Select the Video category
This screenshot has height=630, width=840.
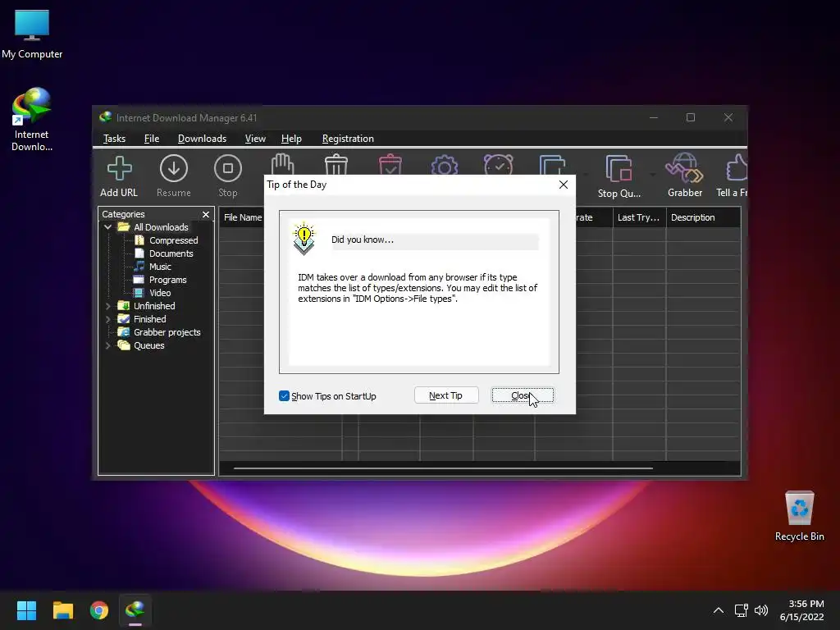click(160, 293)
